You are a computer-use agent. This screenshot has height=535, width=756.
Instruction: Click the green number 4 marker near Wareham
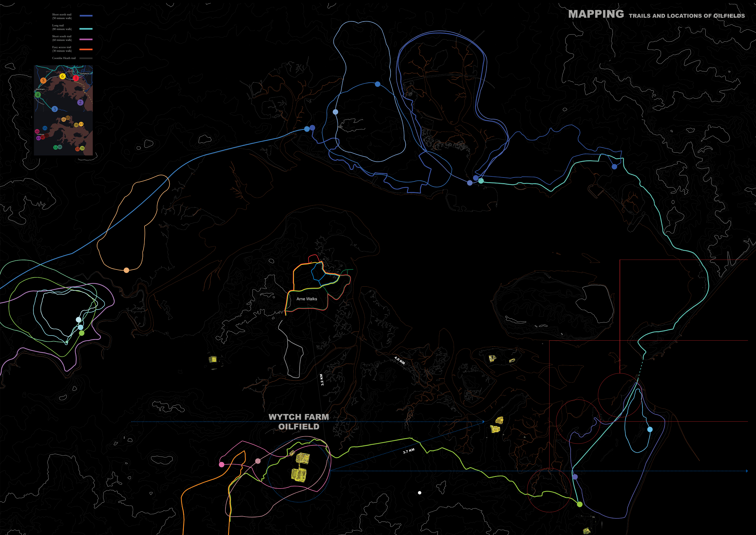(x=38, y=95)
